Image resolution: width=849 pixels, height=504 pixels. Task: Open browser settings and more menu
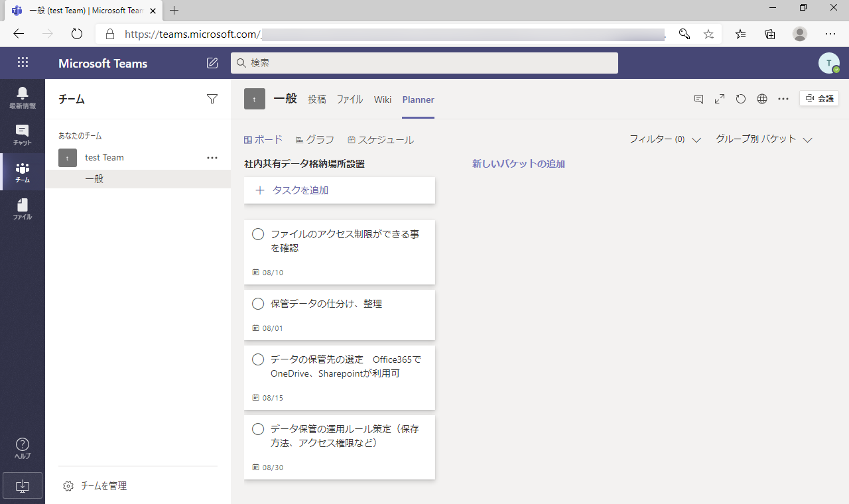coord(830,34)
